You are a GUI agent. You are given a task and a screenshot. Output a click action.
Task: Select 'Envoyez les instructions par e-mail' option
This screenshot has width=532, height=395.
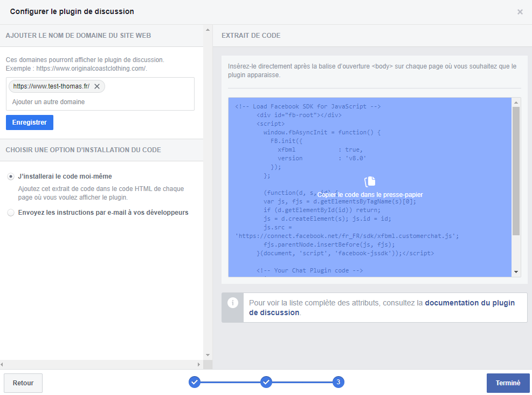(11, 213)
